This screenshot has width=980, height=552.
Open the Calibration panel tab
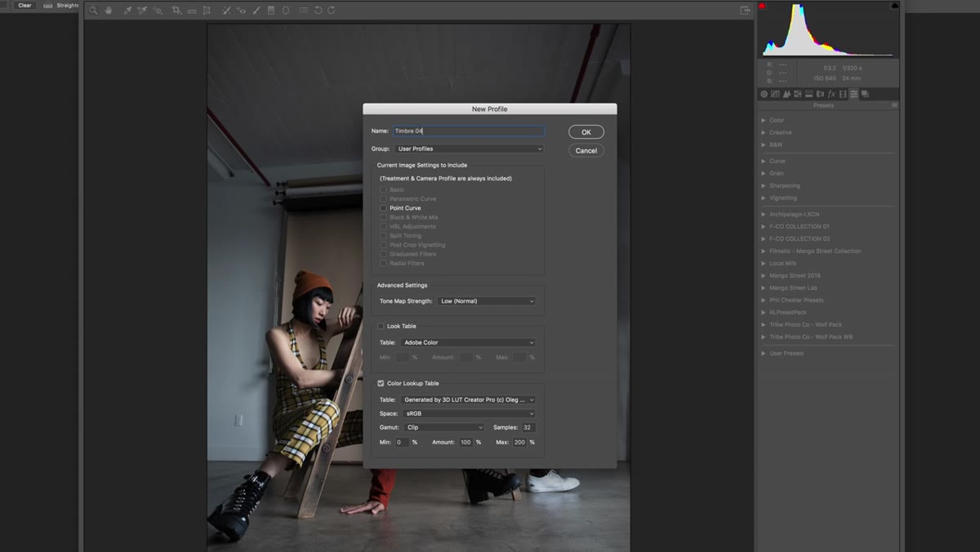pos(843,94)
